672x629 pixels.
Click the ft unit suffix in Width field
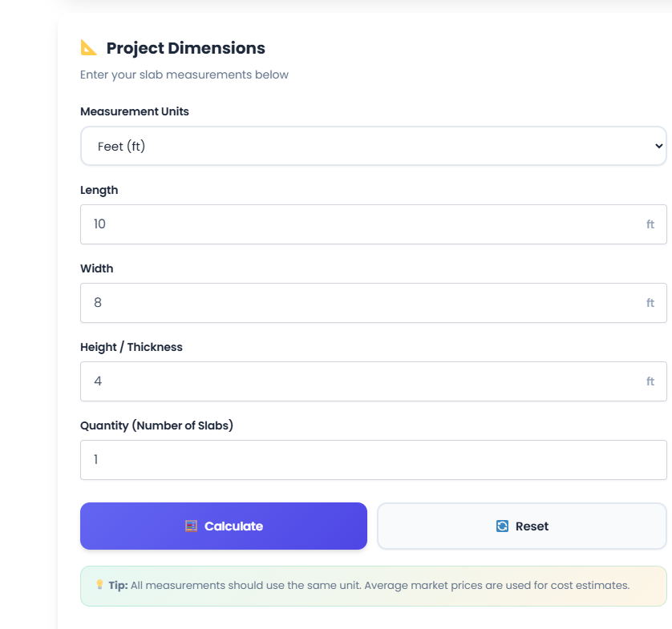click(x=650, y=303)
